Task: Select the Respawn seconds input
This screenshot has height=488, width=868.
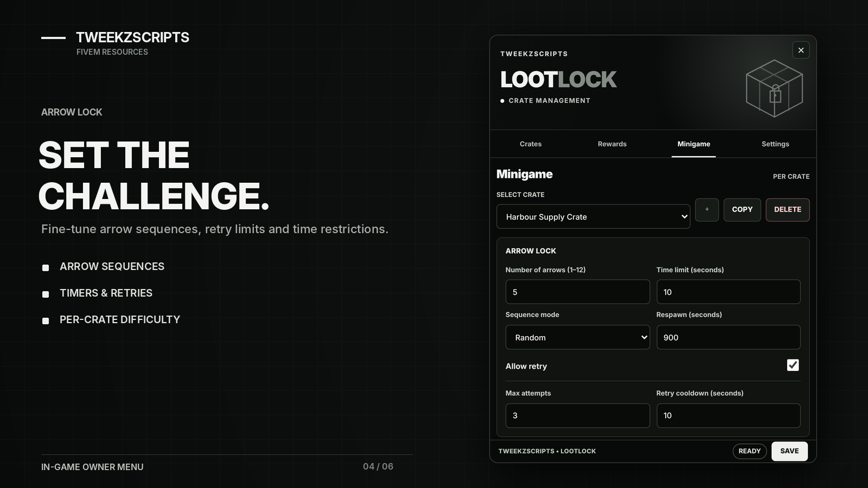Action: (x=729, y=337)
